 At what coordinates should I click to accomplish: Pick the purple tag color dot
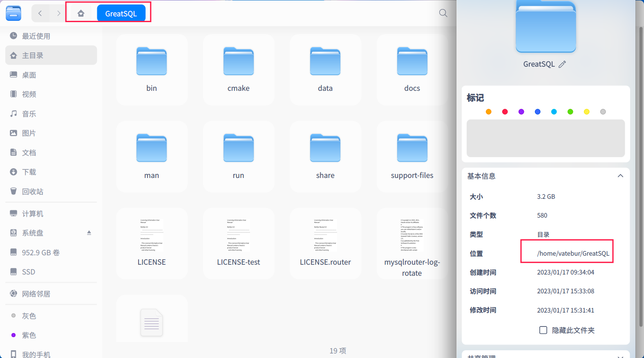coord(521,112)
